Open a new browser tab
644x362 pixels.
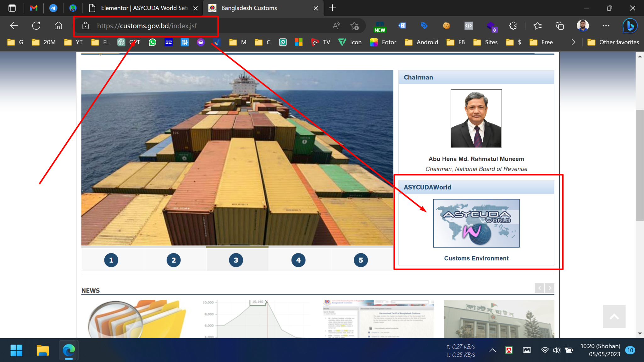click(332, 8)
